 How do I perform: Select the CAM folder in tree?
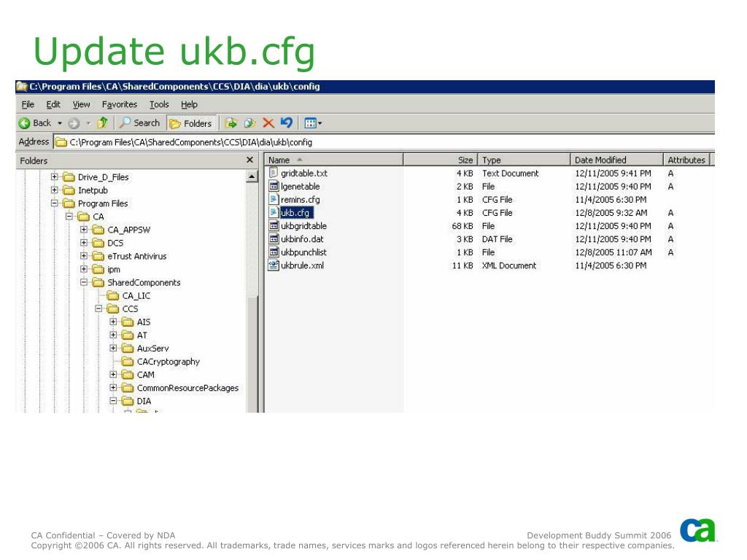coord(145,375)
